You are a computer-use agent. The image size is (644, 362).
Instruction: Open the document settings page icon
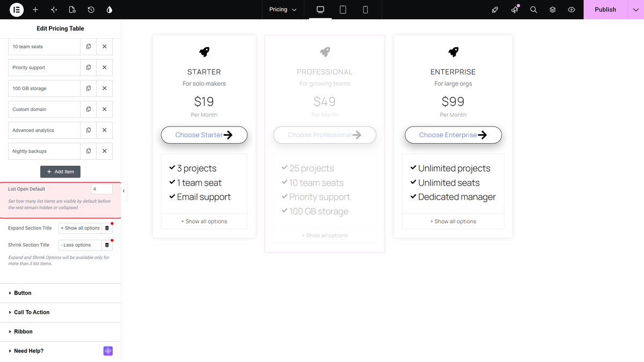[x=72, y=10]
